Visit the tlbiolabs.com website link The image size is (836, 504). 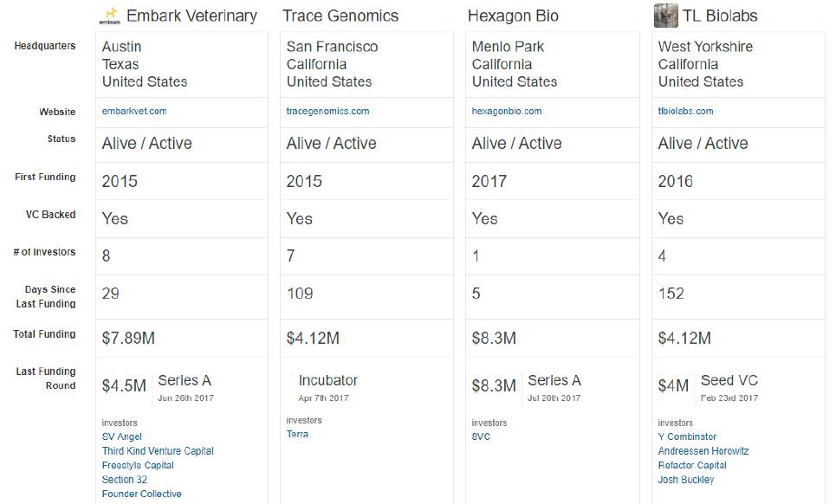685,112
